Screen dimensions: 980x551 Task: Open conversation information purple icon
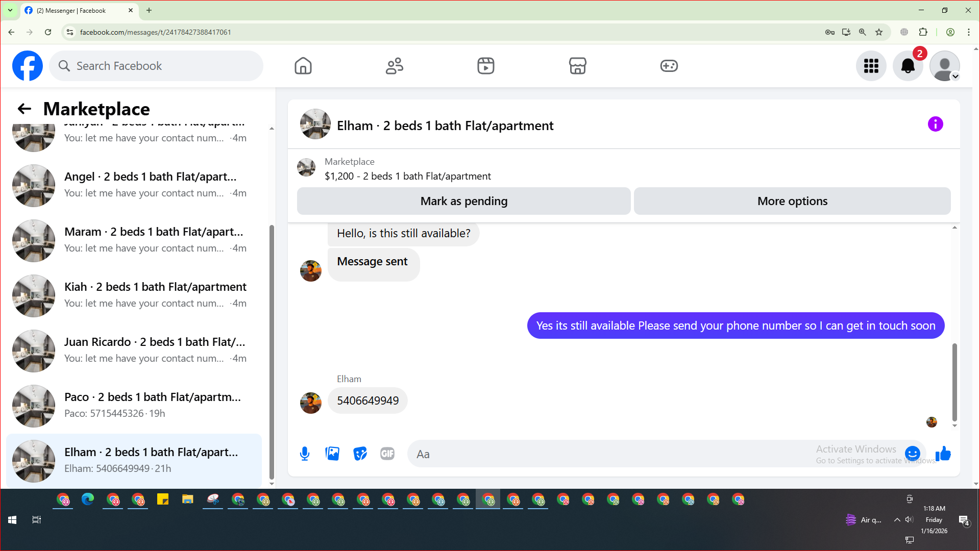935,124
